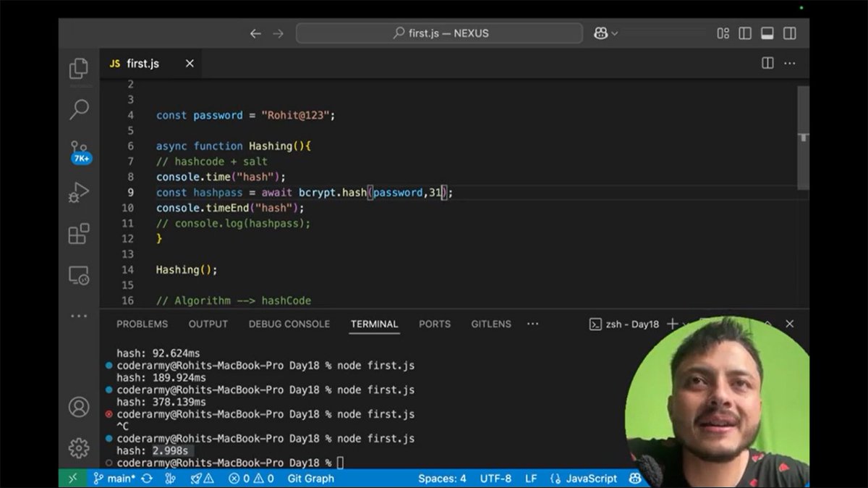The image size is (868, 488).
Task: Click terminal output hash: 378.139ms
Action: tap(161, 402)
